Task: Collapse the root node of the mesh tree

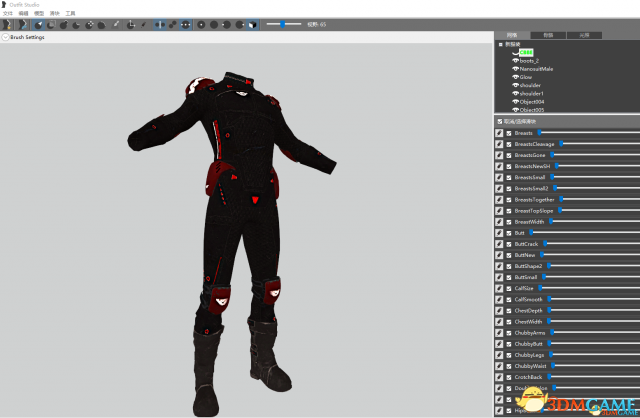Action: (x=501, y=44)
